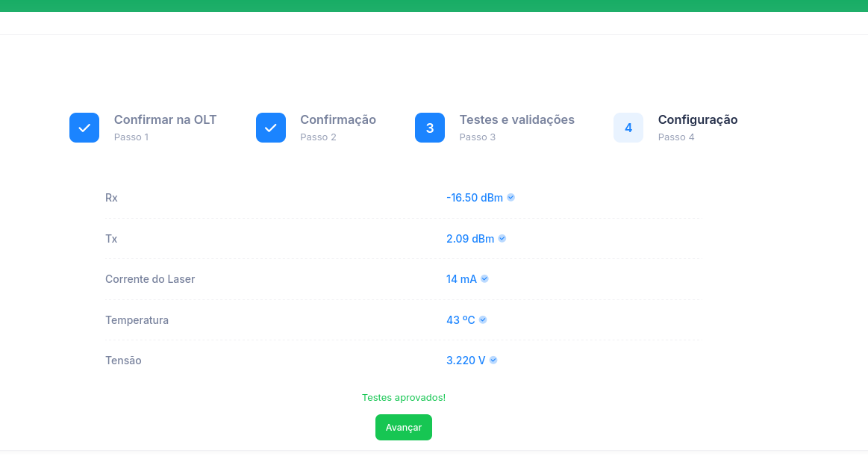The width and height of the screenshot is (868, 471).
Task: Click verified badge next to 14 mA
Action: pos(484,279)
